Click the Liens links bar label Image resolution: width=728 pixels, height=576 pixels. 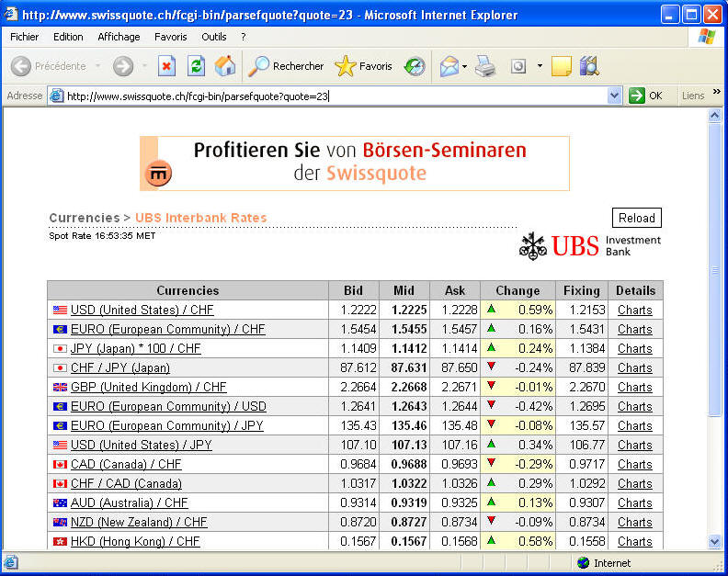(693, 96)
